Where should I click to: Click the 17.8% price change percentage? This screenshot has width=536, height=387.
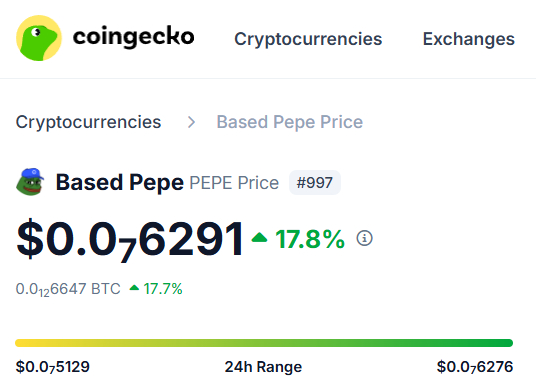(310, 239)
